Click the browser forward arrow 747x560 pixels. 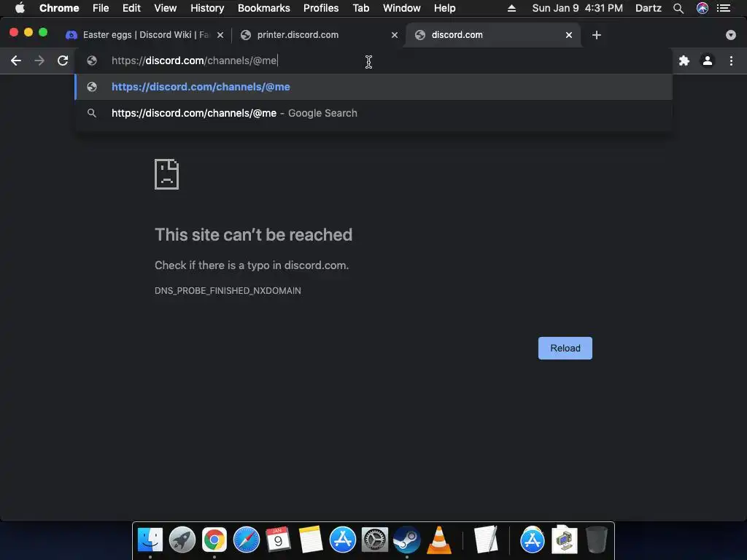pyautogui.click(x=39, y=61)
